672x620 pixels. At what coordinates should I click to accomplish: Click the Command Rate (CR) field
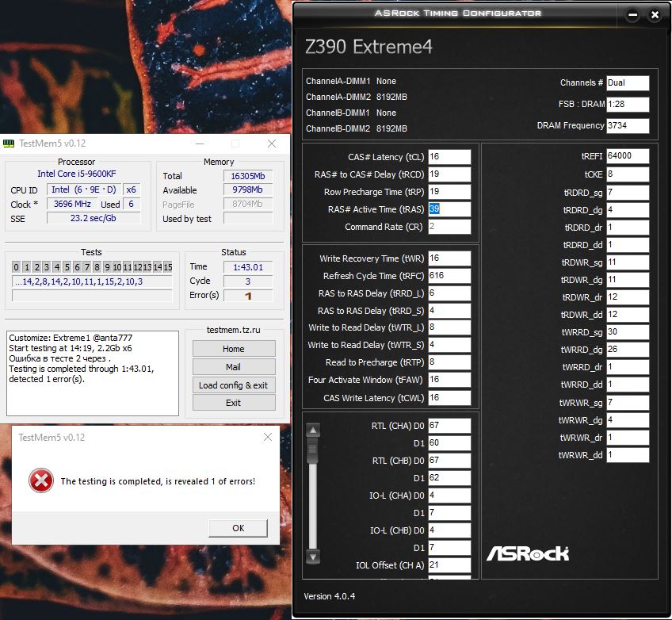pos(449,227)
